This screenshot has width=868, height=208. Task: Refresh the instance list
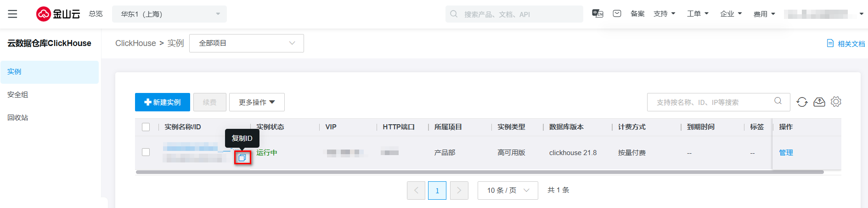[x=802, y=102]
